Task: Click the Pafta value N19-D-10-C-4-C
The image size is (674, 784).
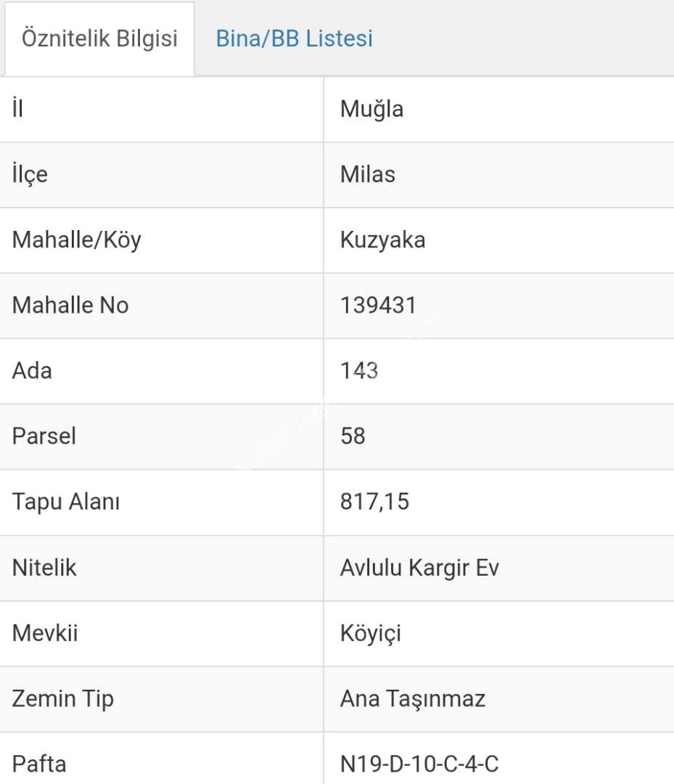Action: pos(419,764)
